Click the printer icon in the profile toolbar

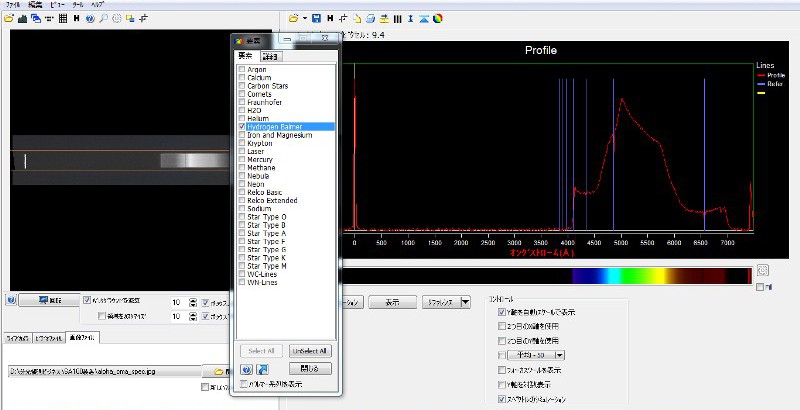pyautogui.click(x=372, y=18)
